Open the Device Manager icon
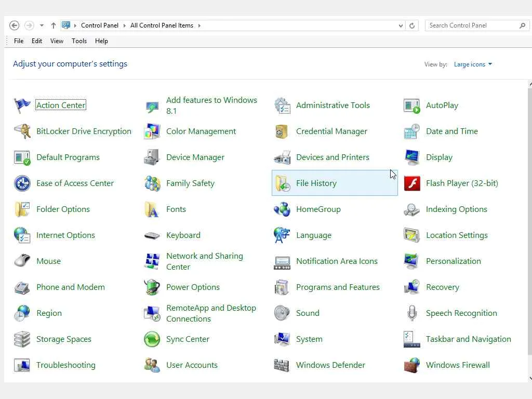The height and width of the screenshot is (399, 532). 152,157
